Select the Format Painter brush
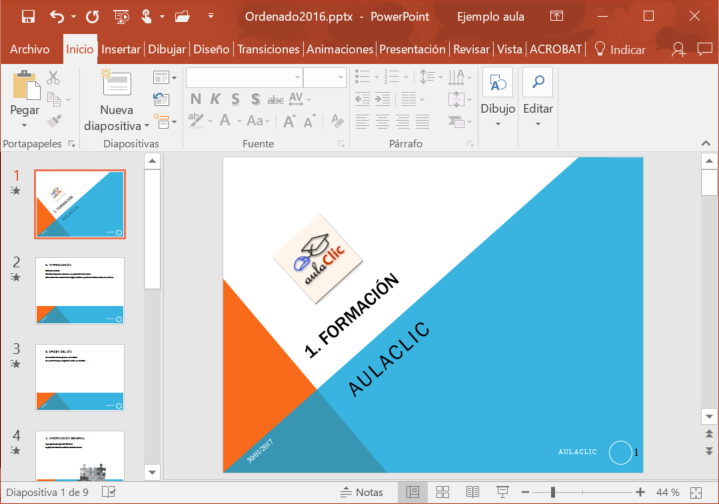This screenshot has height=504, width=719. 54,121
